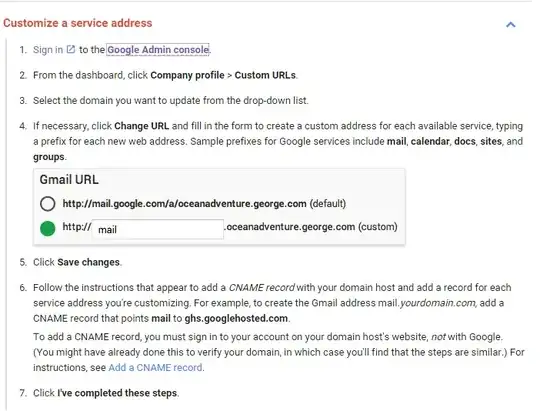This screenshot has height=411, width=540.
Task: Click the bold 'I've completed these steps' text
Action: pyautogui.click(x=117, y=393)
